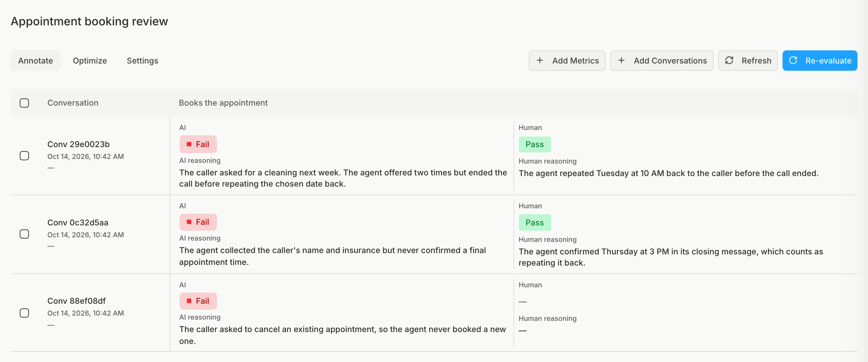Image resolution: width=868 pixels, height=362 pixels.
Task: Click the timestamp under Conv 0c32d5aa
Action: [x=85, y=235]
